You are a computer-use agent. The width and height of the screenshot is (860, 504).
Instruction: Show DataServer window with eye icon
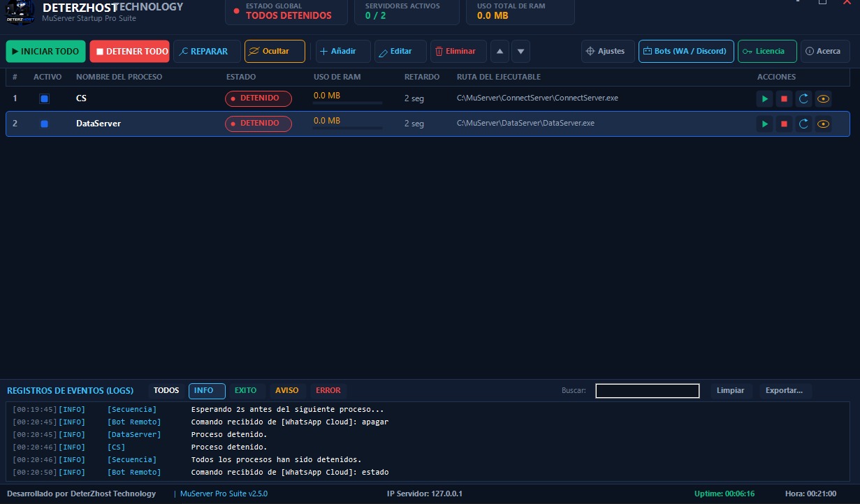(824, 124)
